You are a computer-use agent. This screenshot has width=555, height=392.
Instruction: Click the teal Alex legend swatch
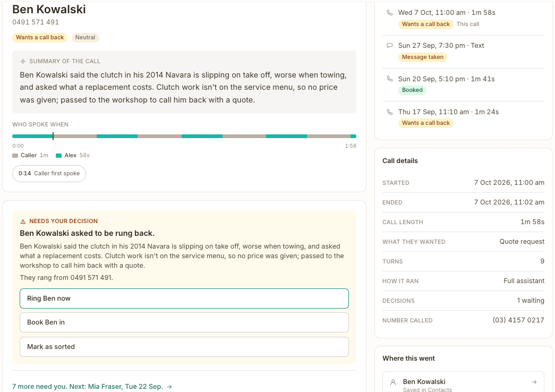[59, 156]
